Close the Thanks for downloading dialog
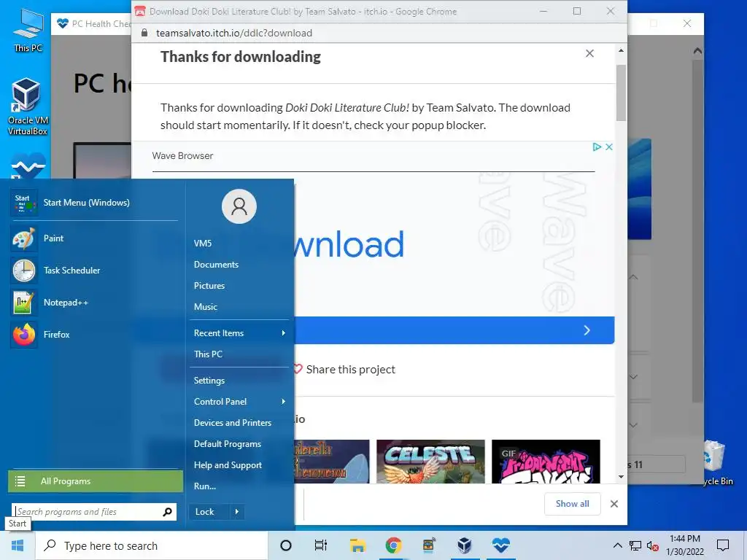This screenshot has height=560, width=747. coord(589,53)
